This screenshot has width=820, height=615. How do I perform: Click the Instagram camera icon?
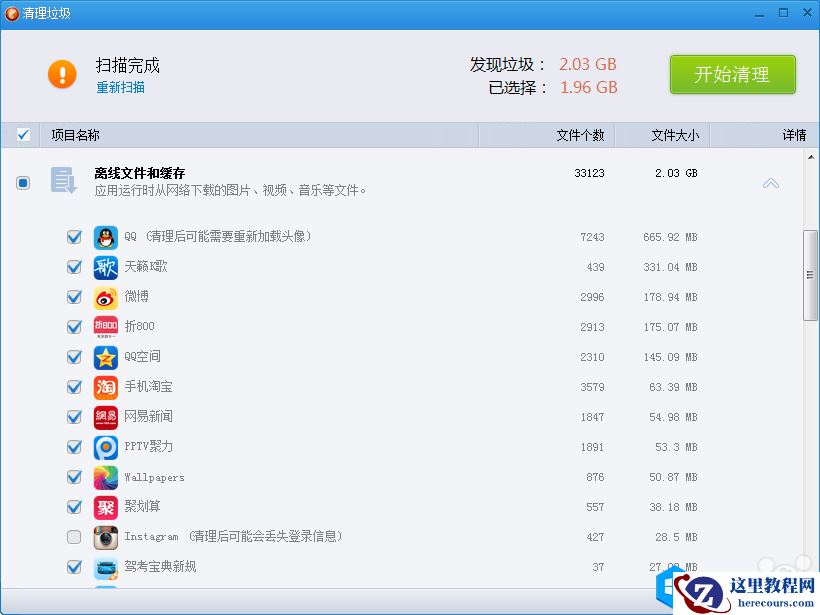point(105,537)
